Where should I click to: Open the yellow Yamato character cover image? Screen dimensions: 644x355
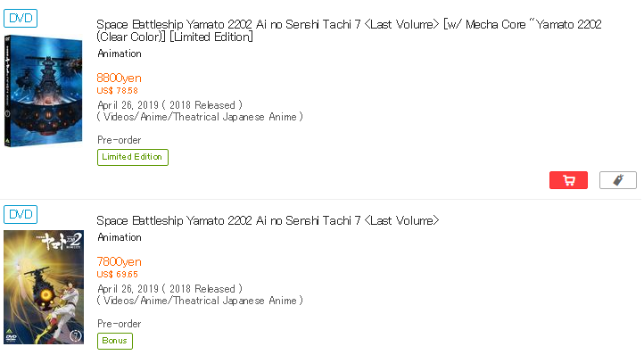pyautogui.click(x=44, y=287)
